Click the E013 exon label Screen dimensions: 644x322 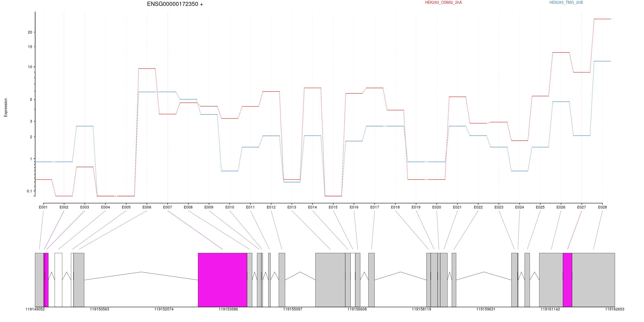tap(292, 207)
